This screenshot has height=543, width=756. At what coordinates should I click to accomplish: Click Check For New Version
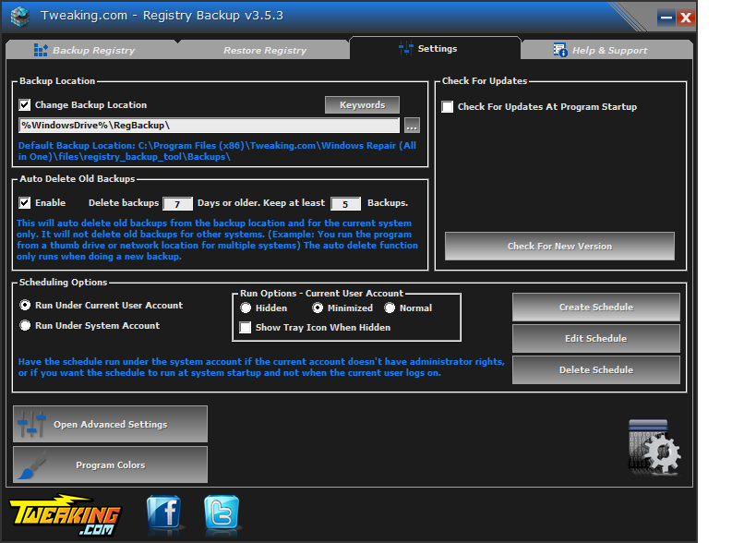(559, 247)
